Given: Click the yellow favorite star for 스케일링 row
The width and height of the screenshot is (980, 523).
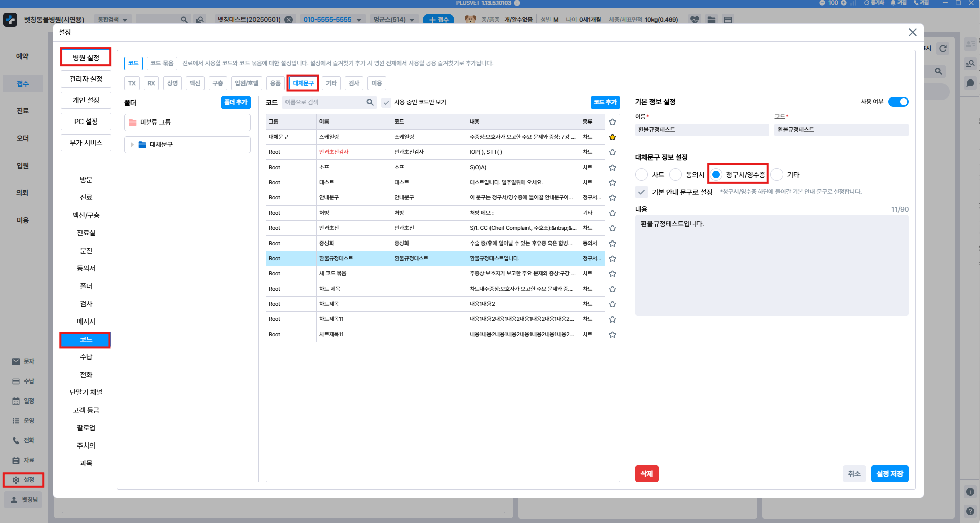Looking at the screenshot, I should click(x=612, y=137).
